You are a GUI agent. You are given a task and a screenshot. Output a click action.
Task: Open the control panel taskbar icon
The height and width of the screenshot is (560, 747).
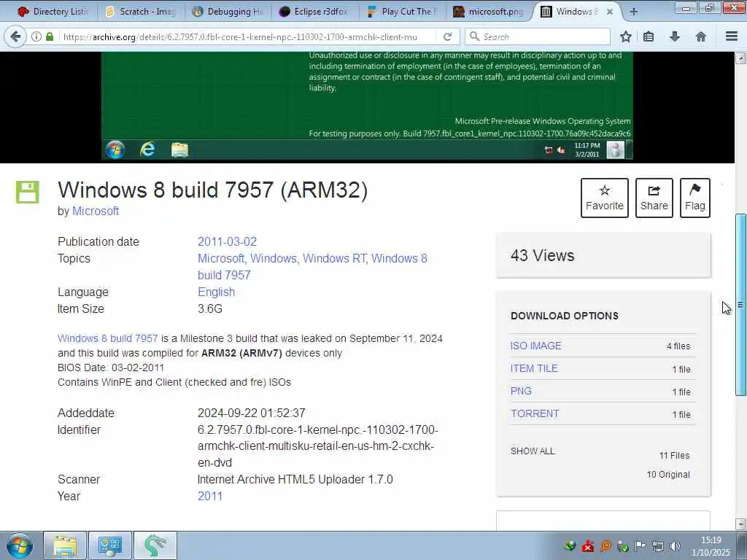coord(110,545)
